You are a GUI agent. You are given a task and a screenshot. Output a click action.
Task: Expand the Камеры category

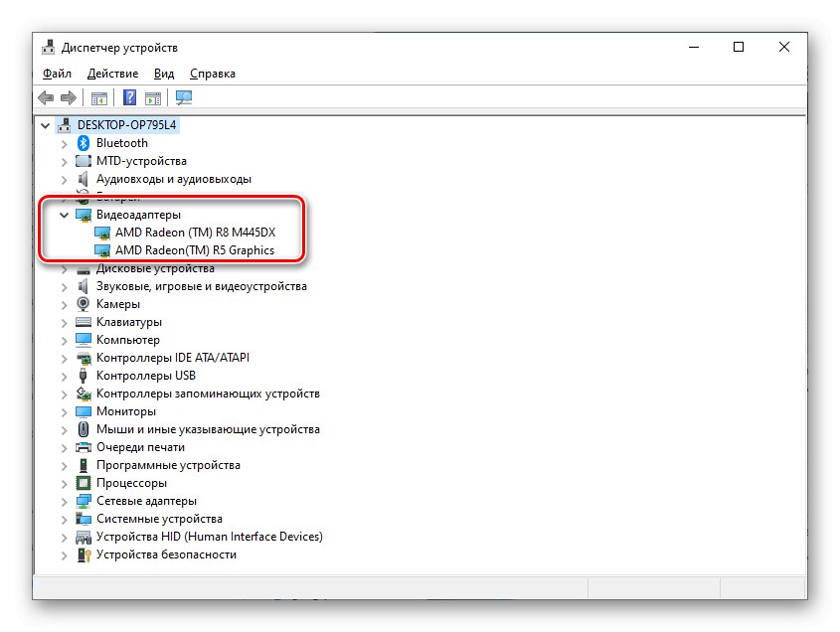pos(65,305)
